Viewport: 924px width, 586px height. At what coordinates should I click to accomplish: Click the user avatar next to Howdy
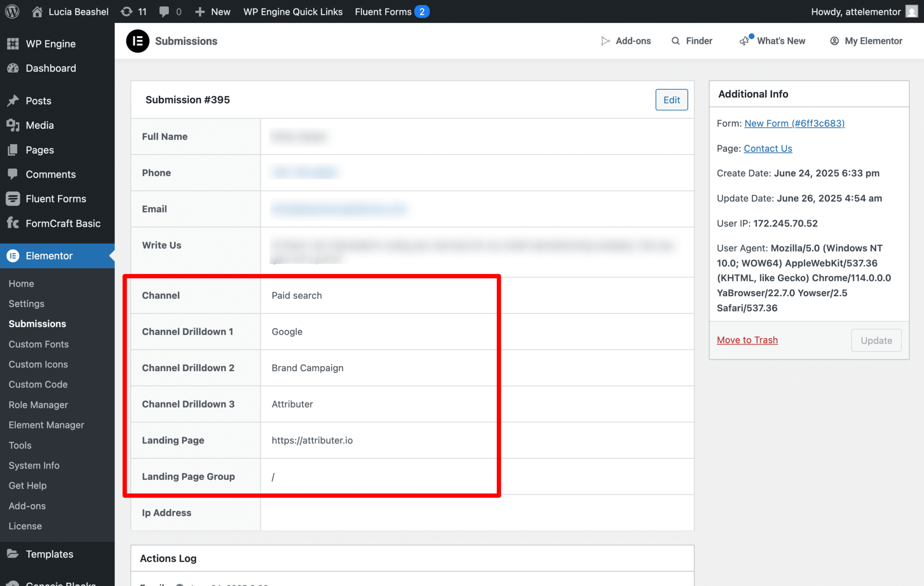click(x=912, y=11)
